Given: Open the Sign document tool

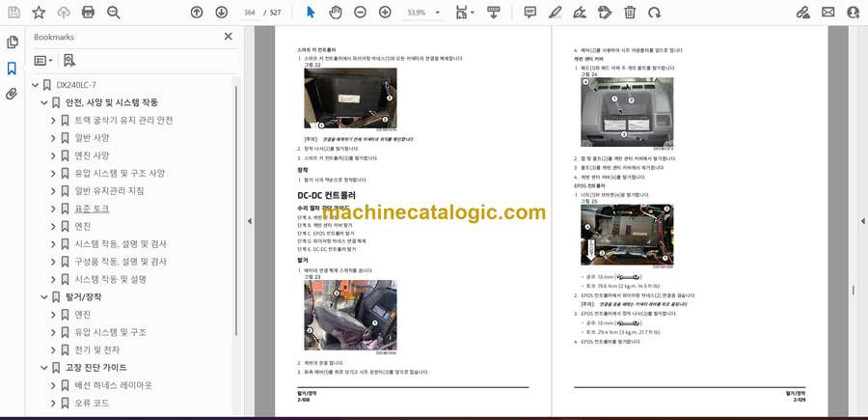Looking at the screenshot, I should click(x=580, y=13).
